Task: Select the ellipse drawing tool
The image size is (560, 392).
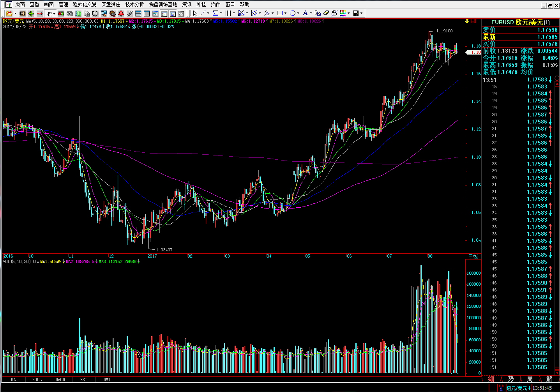Action: point(292,13)
